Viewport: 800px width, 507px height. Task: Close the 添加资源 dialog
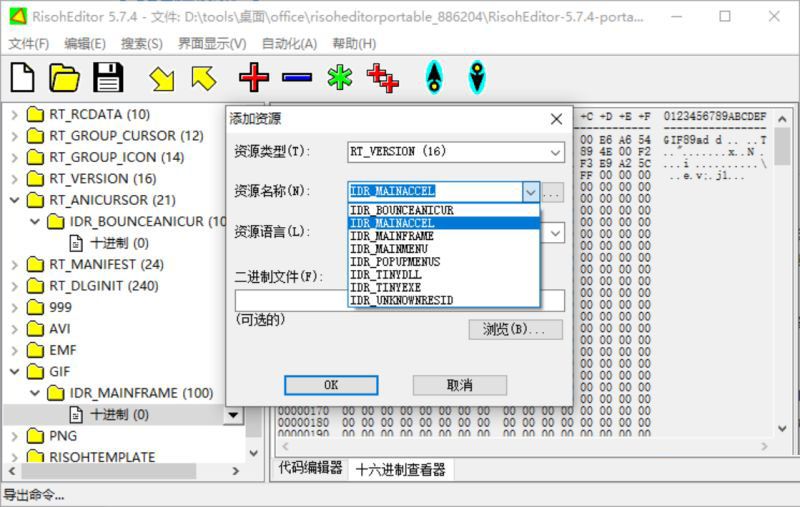pyautogui.click(x=556, y=119)
